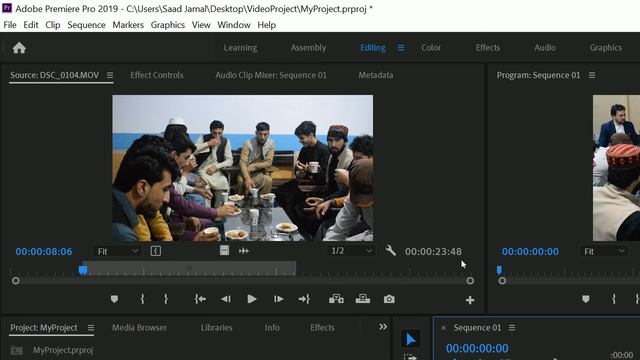Switch to the Metadata tab
This screenshot has width=640, height=360.
click(376, 75)
